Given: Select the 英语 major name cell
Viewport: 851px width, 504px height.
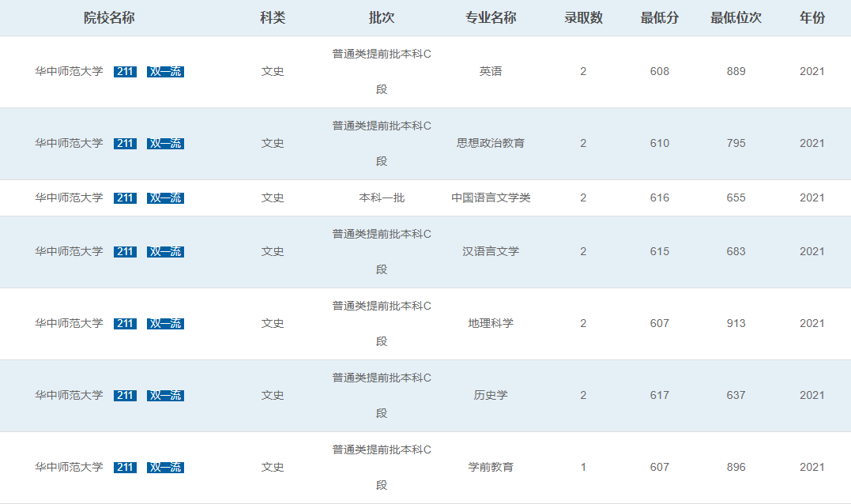Looking at the screenshot, I should click(x=491, y=72).
